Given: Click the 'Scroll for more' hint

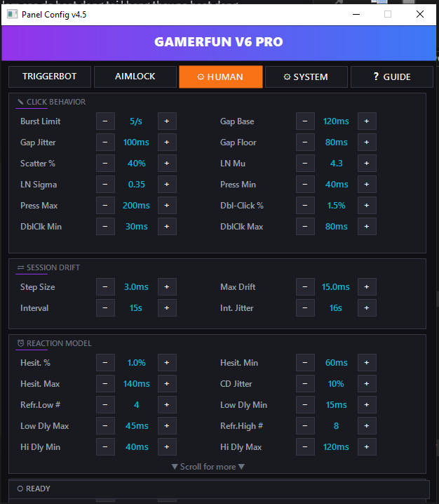Looking at the screenshot, I should coord(208,467).
